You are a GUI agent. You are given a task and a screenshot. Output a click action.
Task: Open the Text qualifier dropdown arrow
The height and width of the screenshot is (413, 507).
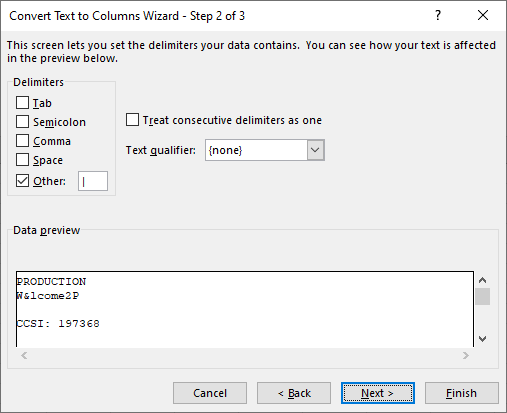coord(315,150)
